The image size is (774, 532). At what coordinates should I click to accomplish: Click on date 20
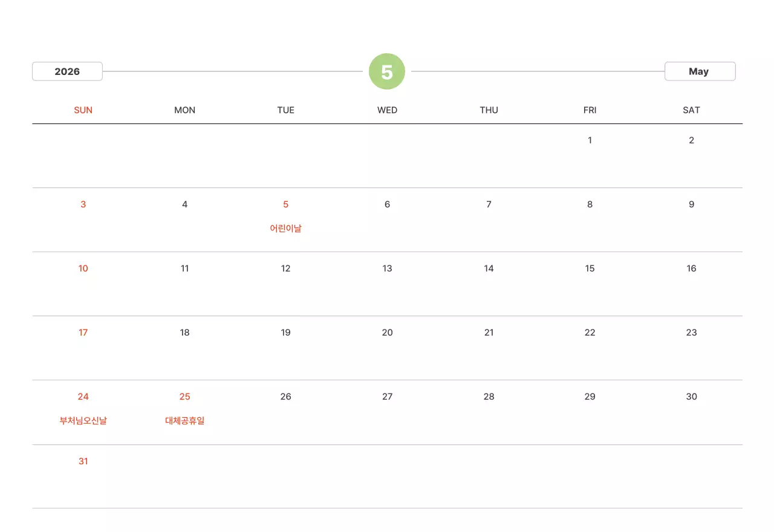(x=387, y=332)
